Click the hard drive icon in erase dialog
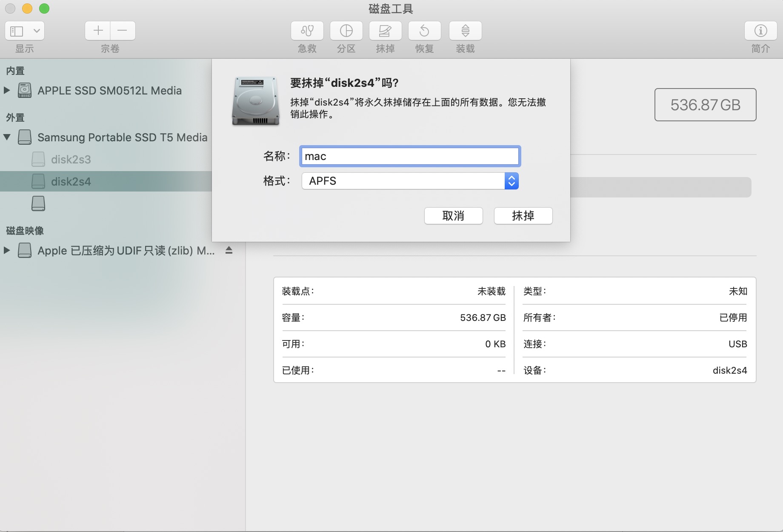783x532 pixels. coord(256,101)
